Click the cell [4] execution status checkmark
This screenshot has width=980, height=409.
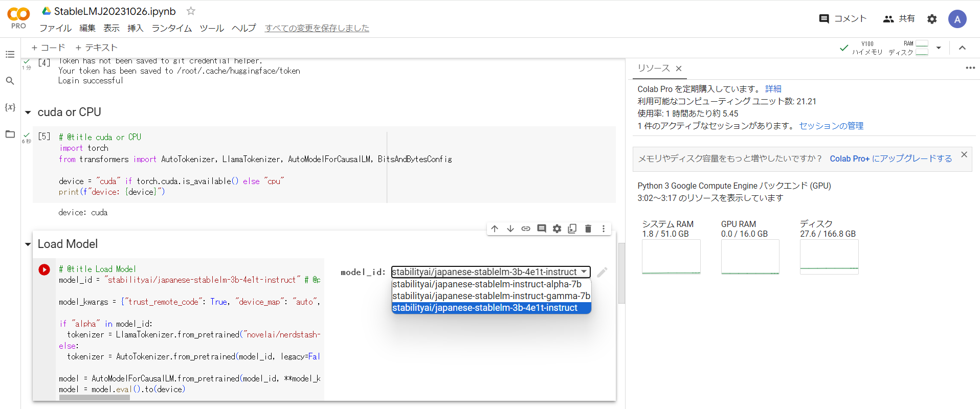[x=27, y=62]
